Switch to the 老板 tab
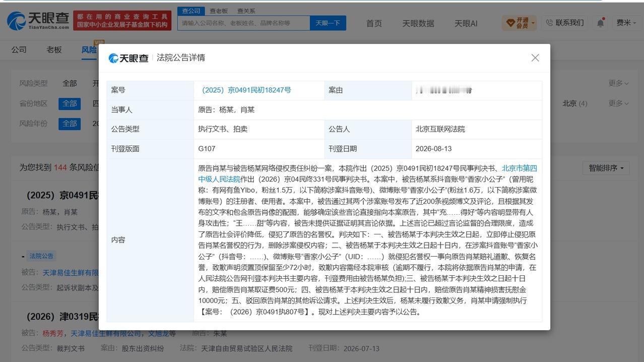This screenshot has height=362, width=644. click(x=54, y=49)
